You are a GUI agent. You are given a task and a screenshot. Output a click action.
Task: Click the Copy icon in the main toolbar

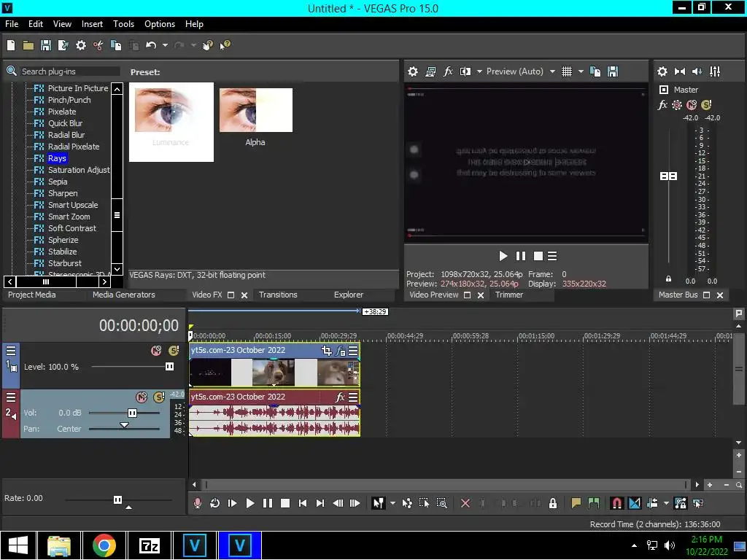(116, 45)
